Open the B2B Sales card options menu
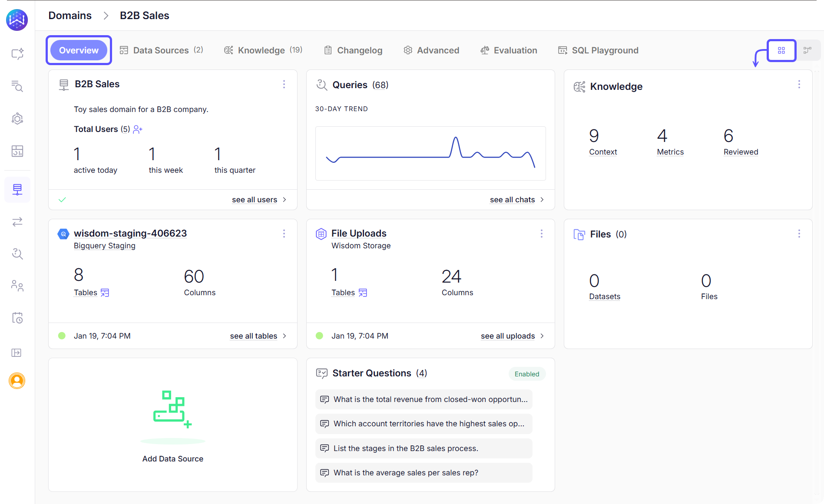Viewport: 824px width, 504px height. [284, 84]
